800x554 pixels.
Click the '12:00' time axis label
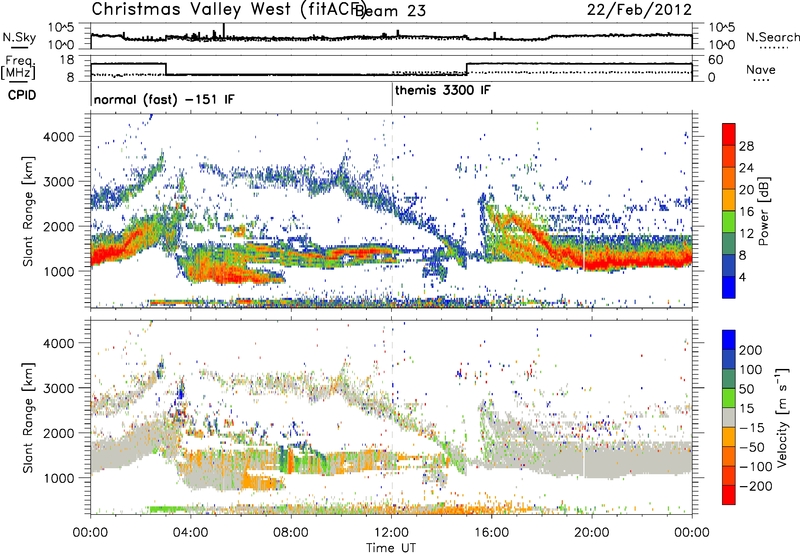coord(391,533)
